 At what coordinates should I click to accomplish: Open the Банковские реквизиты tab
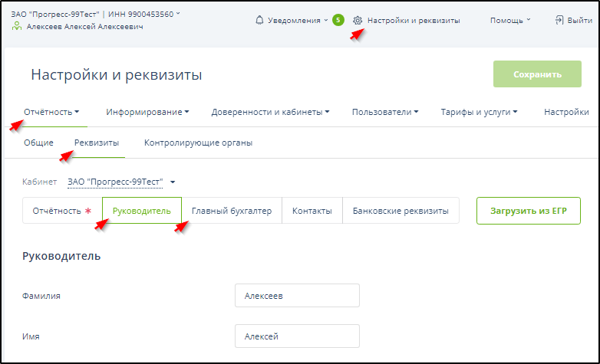tap(400, 211)
